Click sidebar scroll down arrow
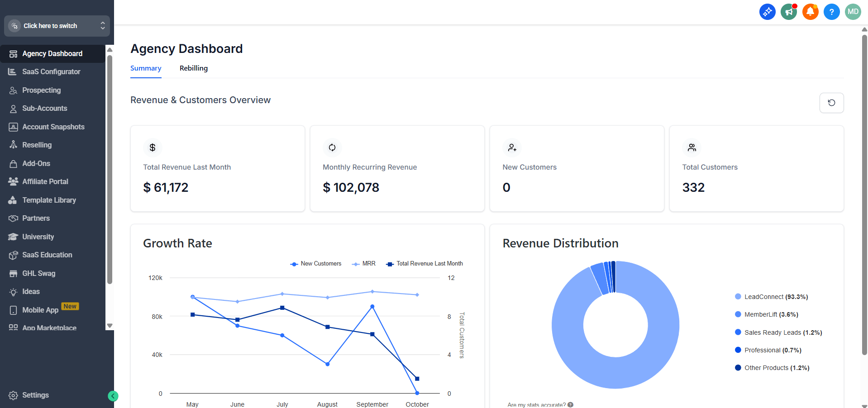868x408 pixels. [110, 326]
